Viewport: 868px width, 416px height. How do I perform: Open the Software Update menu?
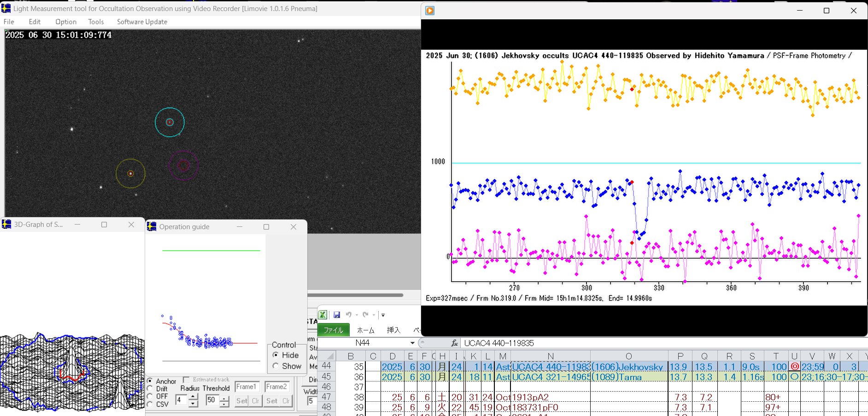point(142,22)
